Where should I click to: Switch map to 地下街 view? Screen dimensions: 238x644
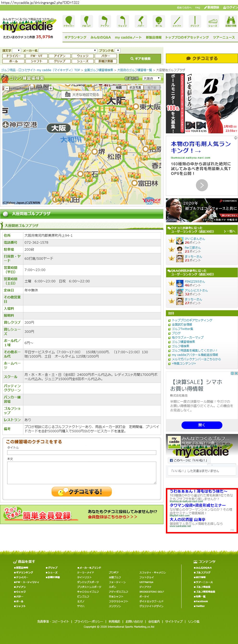[152, 87]
